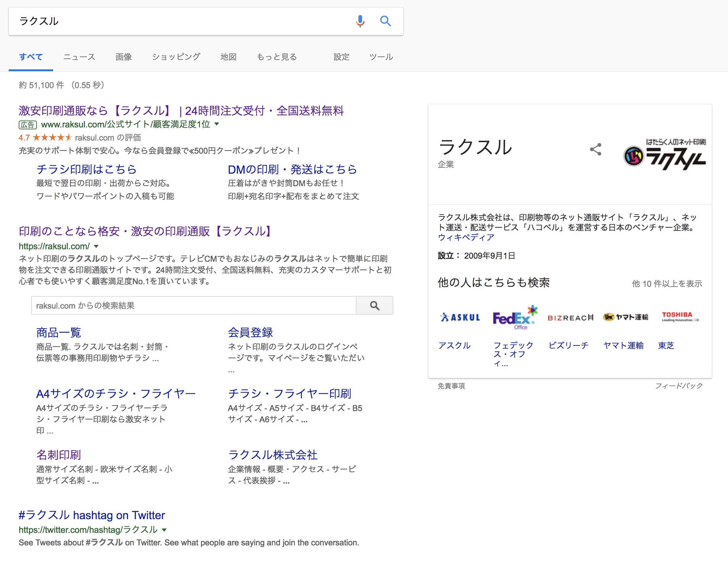Open the ショッピング tab
Screen dimensions: 728x561
(176, 57)
